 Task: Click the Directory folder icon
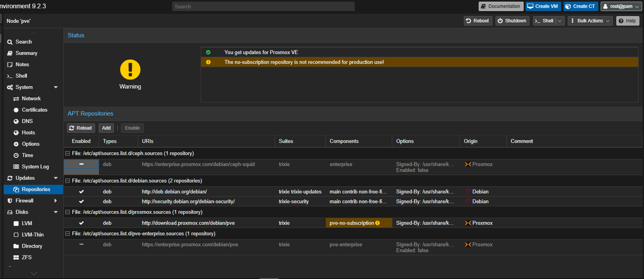(16, 246)
